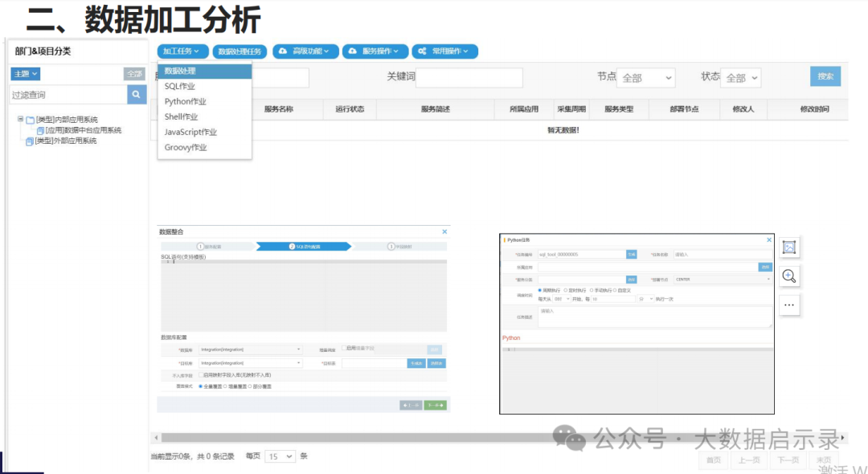The height and width of the screenshot is (474, 868).
Task: Select the 全量覆盖 radio button
Action: 200,386
